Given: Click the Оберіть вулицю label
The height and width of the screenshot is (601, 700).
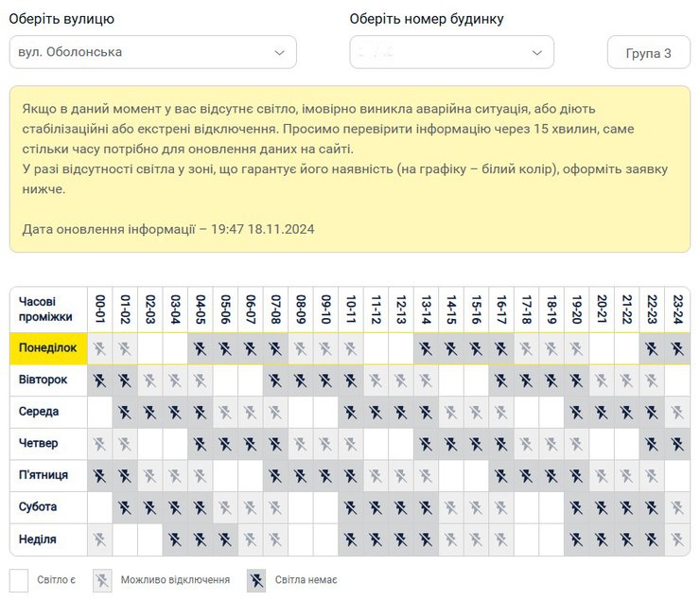Looking at the screenshot, I should point(61,19).
